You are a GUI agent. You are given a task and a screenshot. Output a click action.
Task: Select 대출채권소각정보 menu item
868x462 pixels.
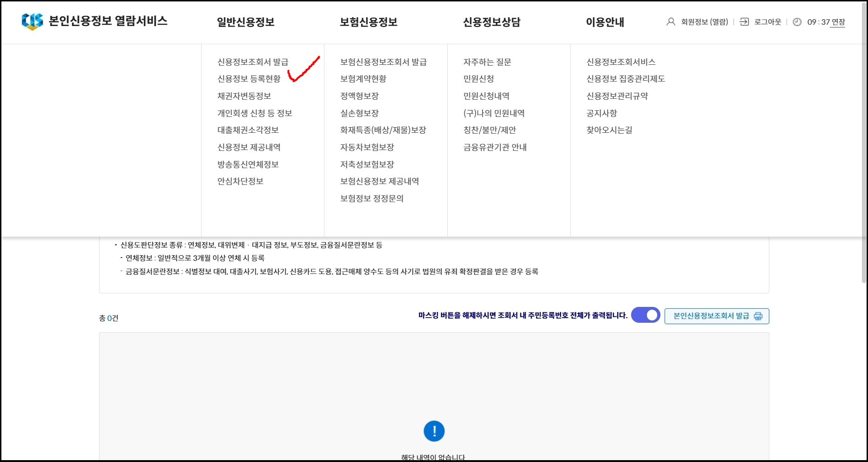point(248,130)
